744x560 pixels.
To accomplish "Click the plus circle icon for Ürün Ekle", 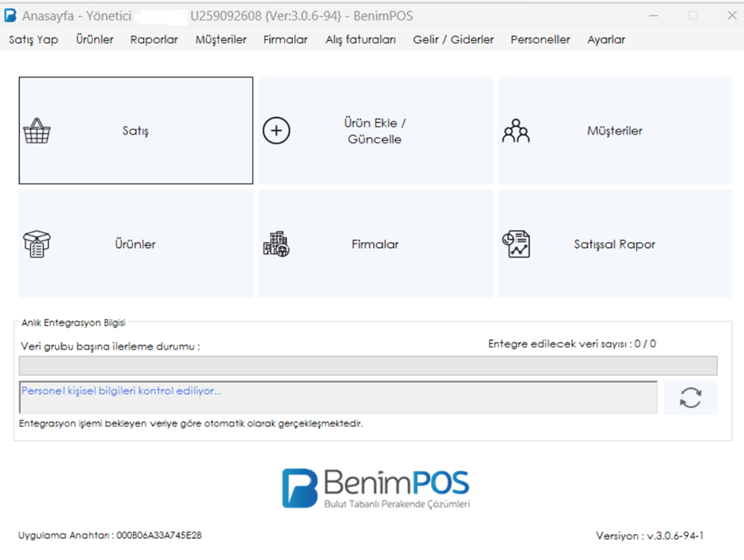I will pyautogui.click(x=276, y=131).
